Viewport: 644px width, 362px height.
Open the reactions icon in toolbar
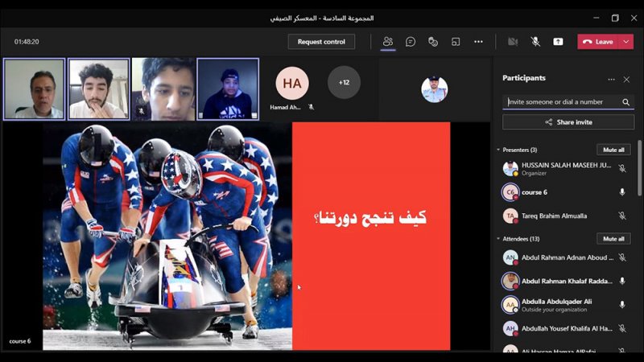(433, 42)
